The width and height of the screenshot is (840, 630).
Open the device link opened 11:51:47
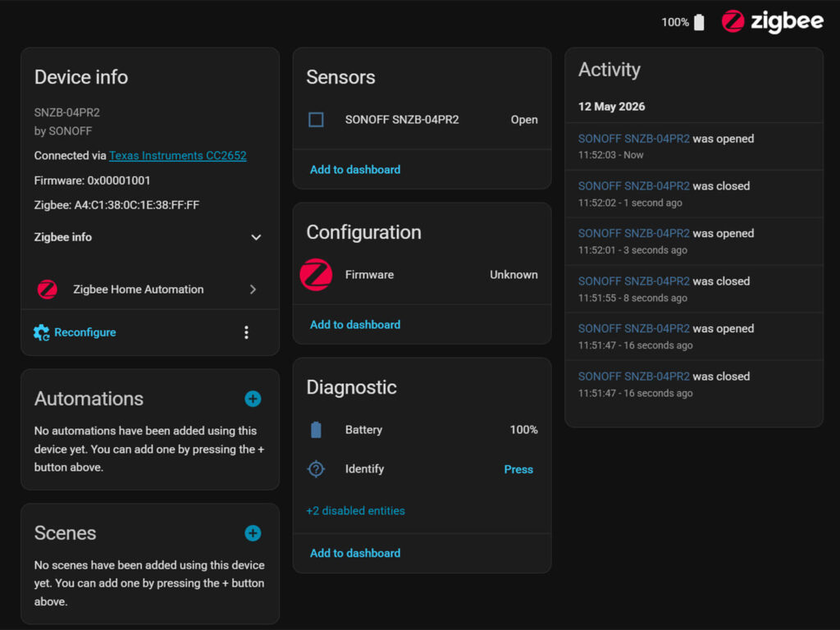634,328
